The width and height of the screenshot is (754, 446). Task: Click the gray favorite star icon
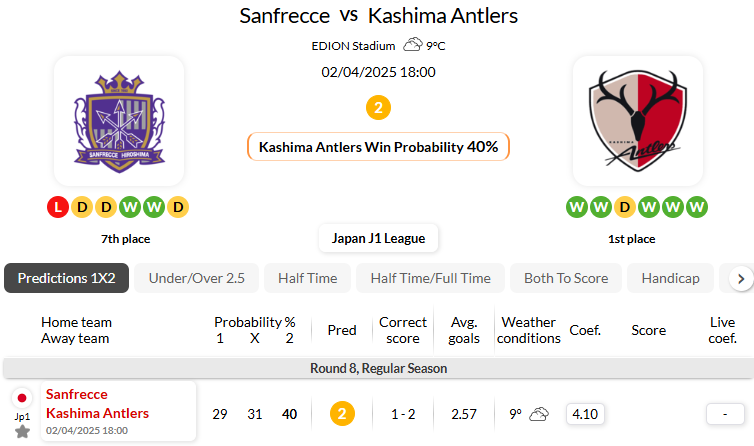pos(22,431)
